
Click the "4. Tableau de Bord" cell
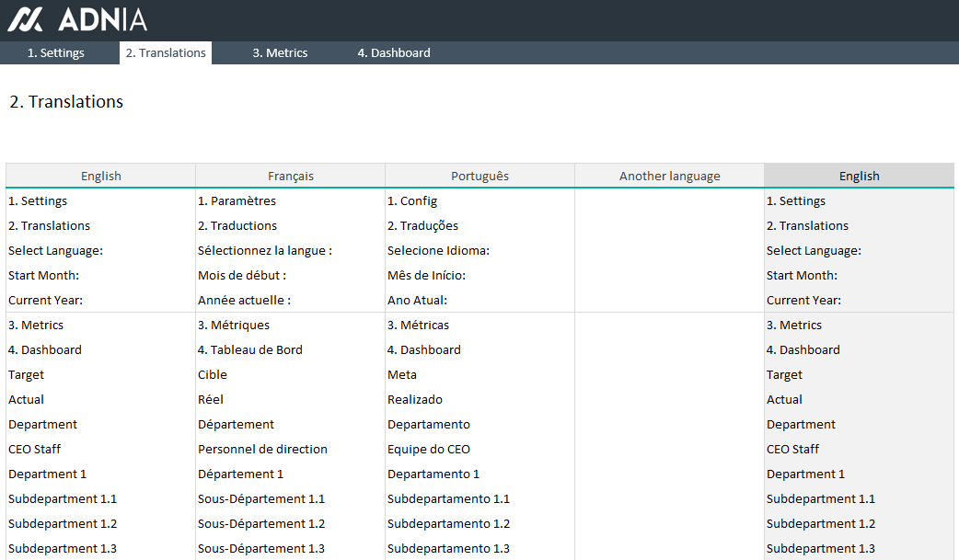[x=250, y=349]
